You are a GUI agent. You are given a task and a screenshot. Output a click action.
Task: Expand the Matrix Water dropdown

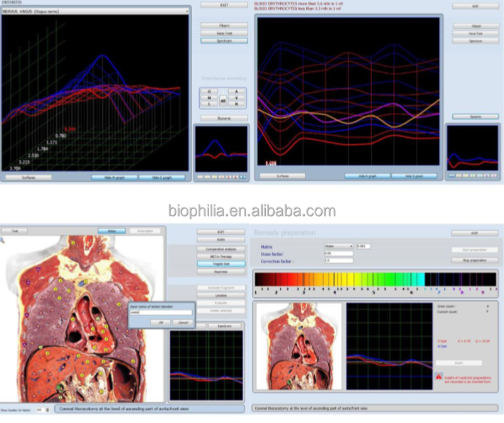[338, 246]
